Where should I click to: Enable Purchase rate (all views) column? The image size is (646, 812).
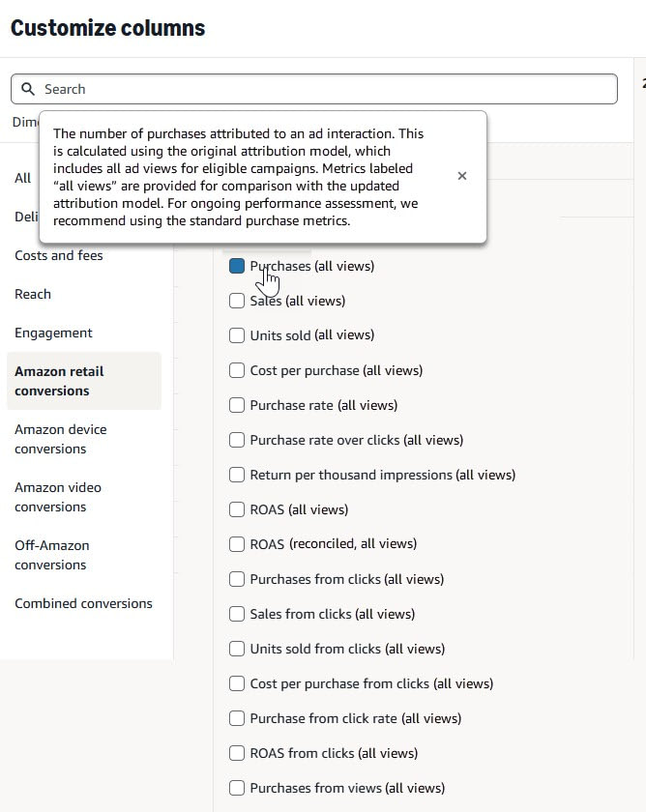(237, 405)
